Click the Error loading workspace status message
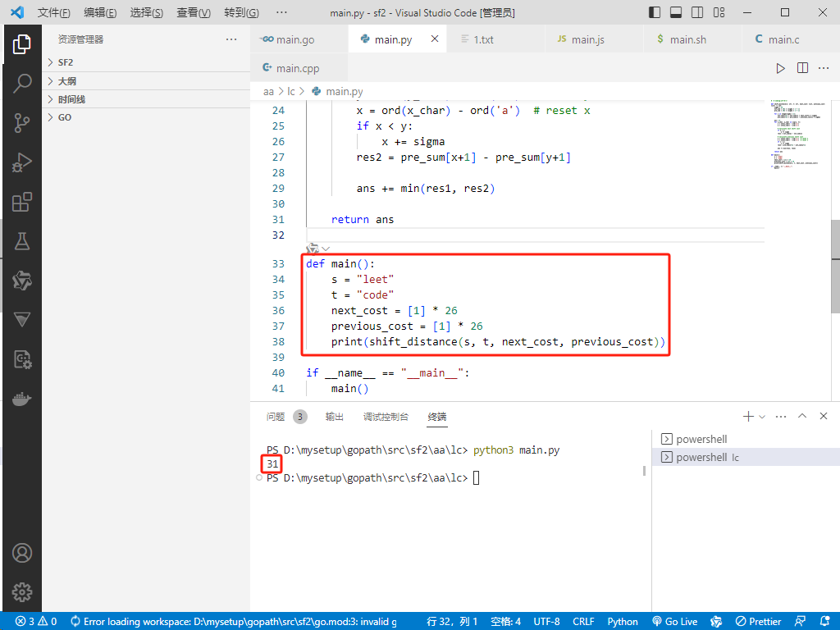Screen dimensions: 840x630 pos(234,622)
